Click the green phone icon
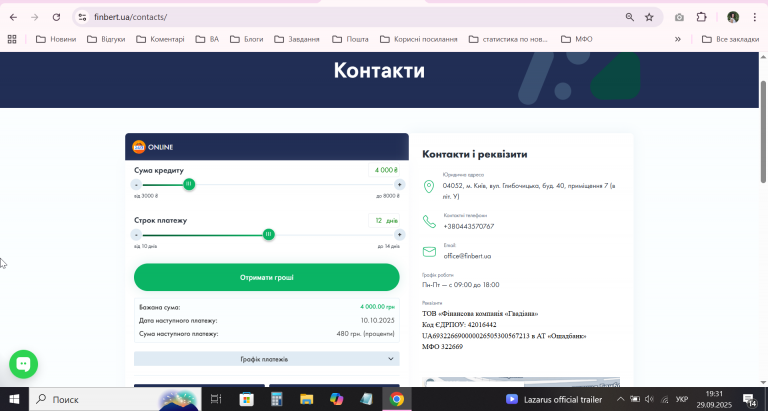 point(429,221)
